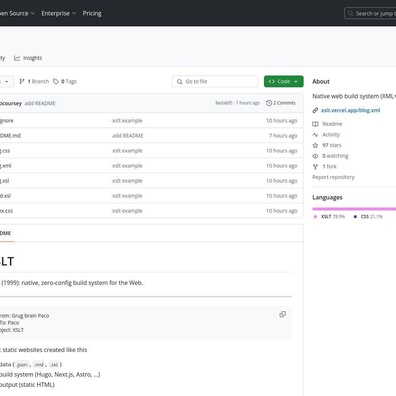Click the search or jump to field
Image resolution: width=396 pixels, height=396 pixels.
[371, 14]
